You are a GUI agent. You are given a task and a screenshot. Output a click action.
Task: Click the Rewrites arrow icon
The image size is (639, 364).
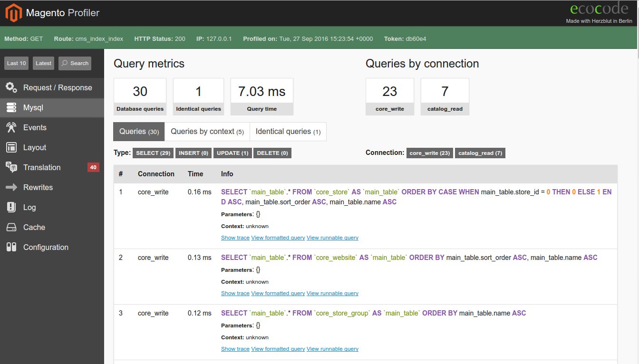(x=11, y=187)
